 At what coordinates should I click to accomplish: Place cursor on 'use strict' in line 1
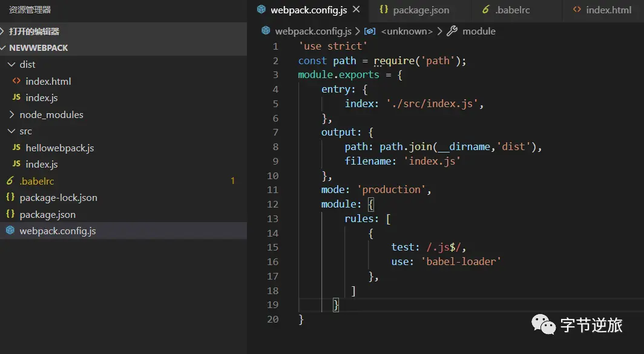pyautogui.click(x=333, y=46)
